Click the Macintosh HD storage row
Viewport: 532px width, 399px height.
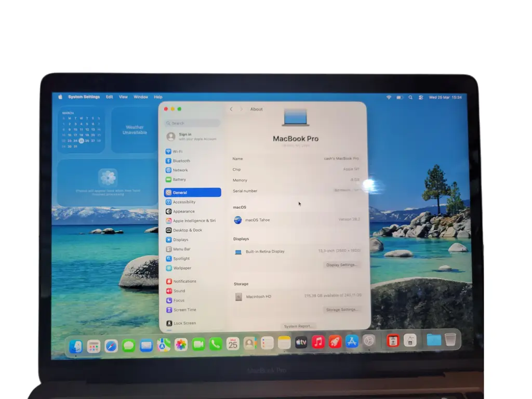[x=298, y=296]
